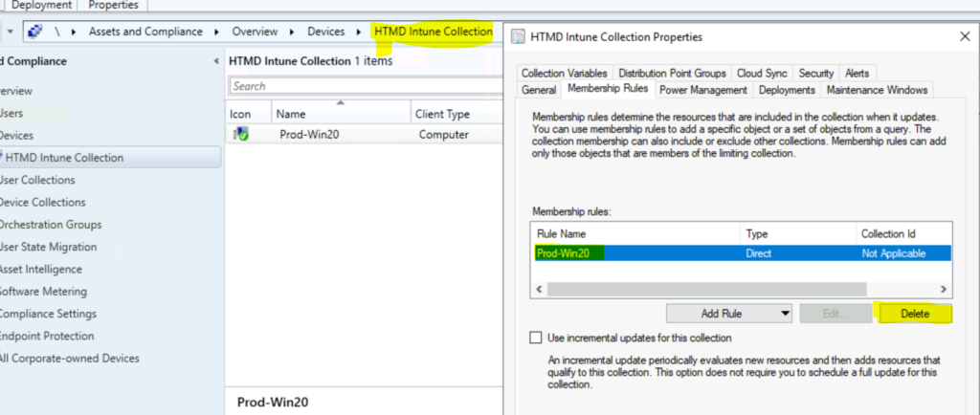Sort devices by Name column header
This screenshot has height=415, width=980.
342,114
